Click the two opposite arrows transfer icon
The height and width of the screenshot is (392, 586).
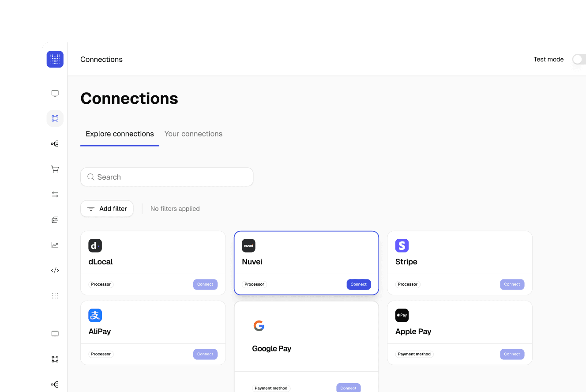click(55, 194)
